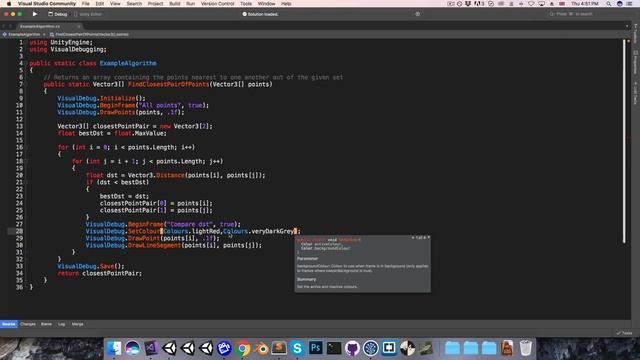Open the AirPlay display menu icon
640x360 pixels.
click(542, 4)
